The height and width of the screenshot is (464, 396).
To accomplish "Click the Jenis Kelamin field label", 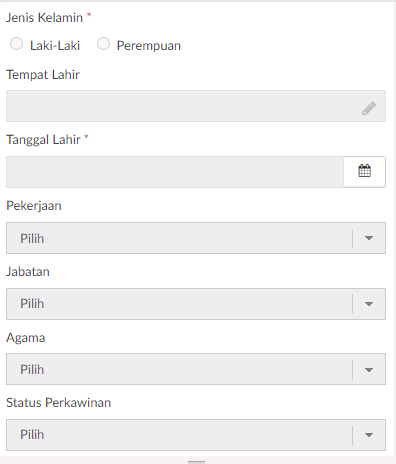I will 44,18.
